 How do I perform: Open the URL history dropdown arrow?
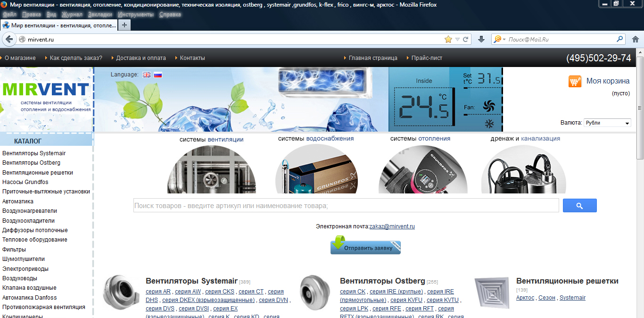457,39
